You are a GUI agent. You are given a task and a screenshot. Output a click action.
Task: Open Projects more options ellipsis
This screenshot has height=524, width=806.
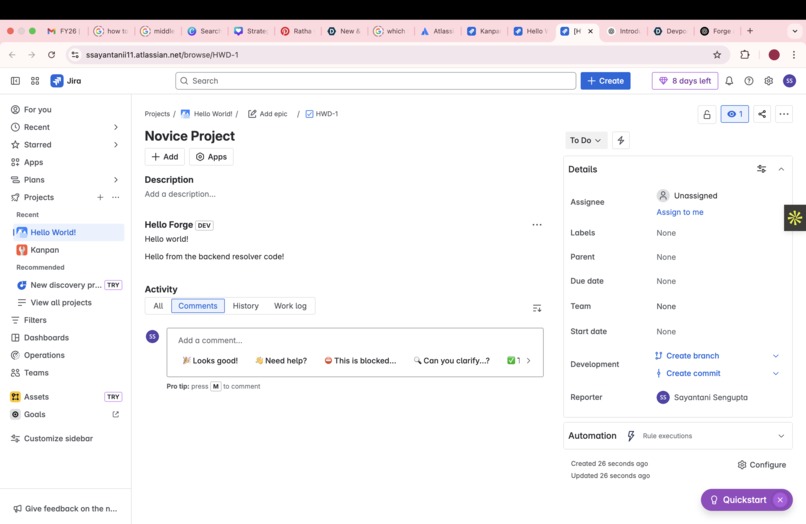click(x=116, y=197)
